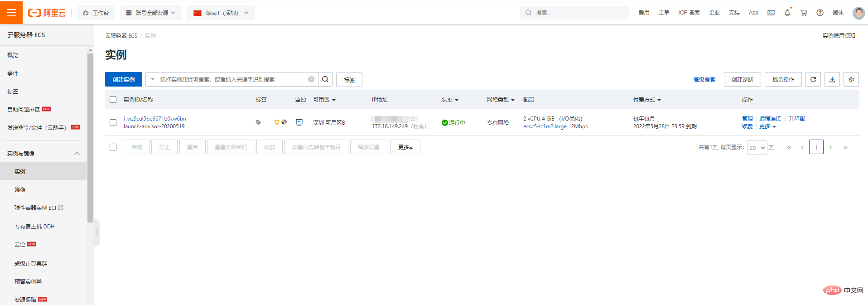This screenshot has height=305, width=868.
Task: Open the shopping cart icon
Action: [x=804, y=13]
